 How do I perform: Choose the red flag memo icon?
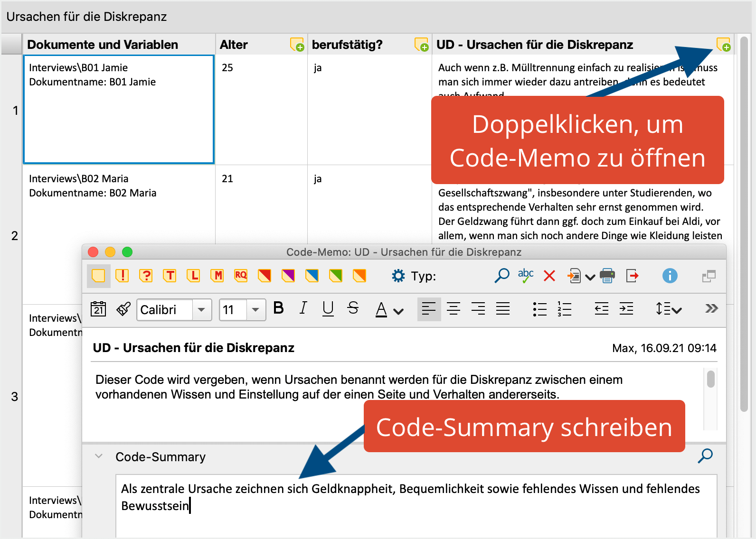pyautogui.click(x=265, y=276)
